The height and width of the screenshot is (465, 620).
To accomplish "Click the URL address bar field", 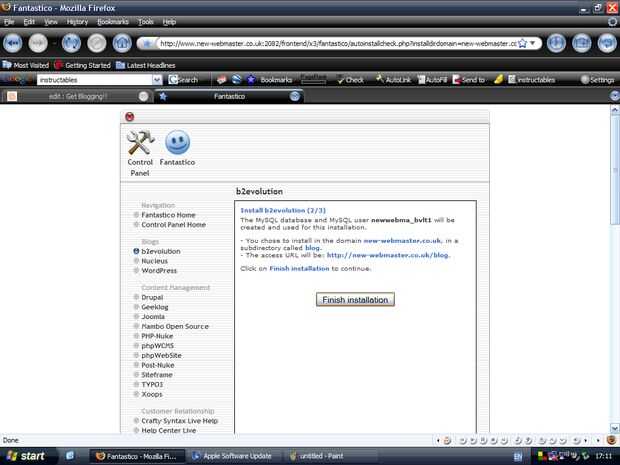I will click(338, 43).
